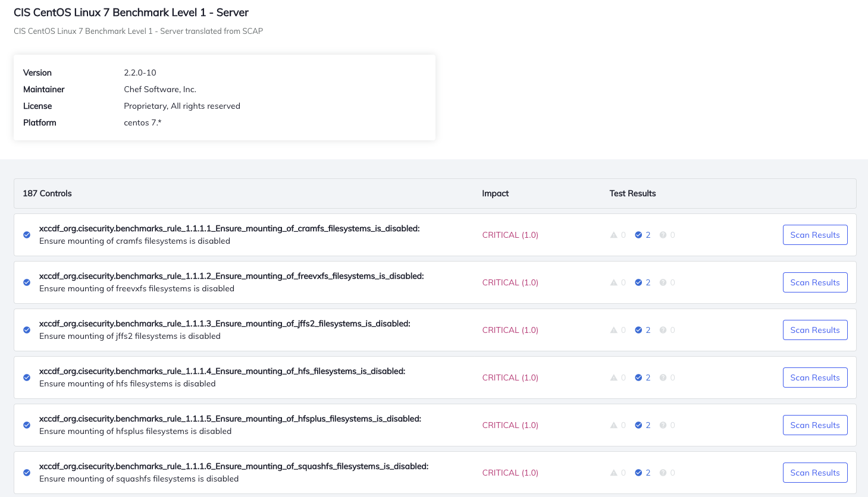View Scan Results for hfs control
This screenshot has height=497, width=868.
pyautogui.click(x=815, y=378)
